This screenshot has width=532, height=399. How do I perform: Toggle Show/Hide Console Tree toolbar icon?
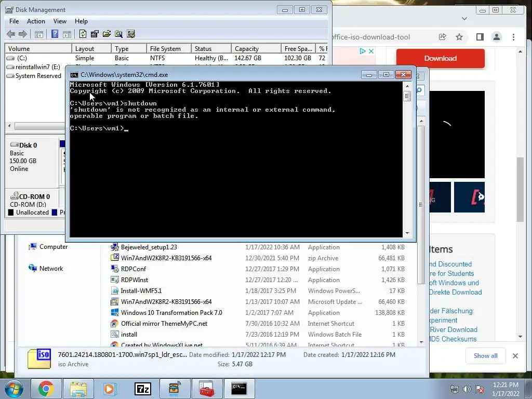point(39,34)
